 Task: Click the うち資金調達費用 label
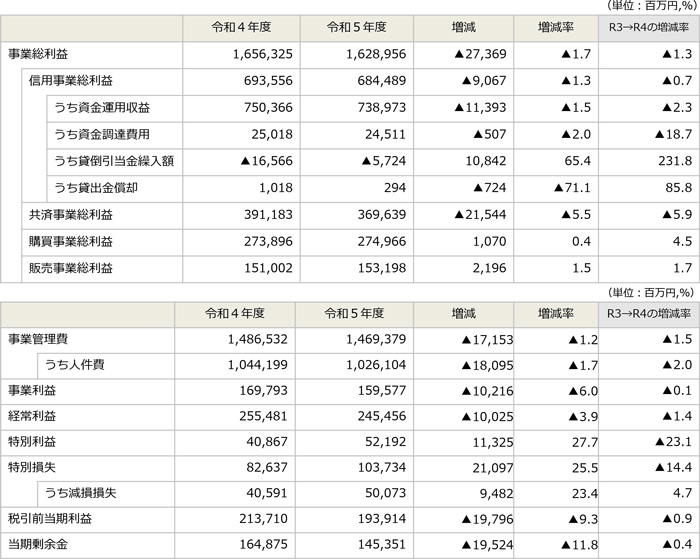point(102,134)
